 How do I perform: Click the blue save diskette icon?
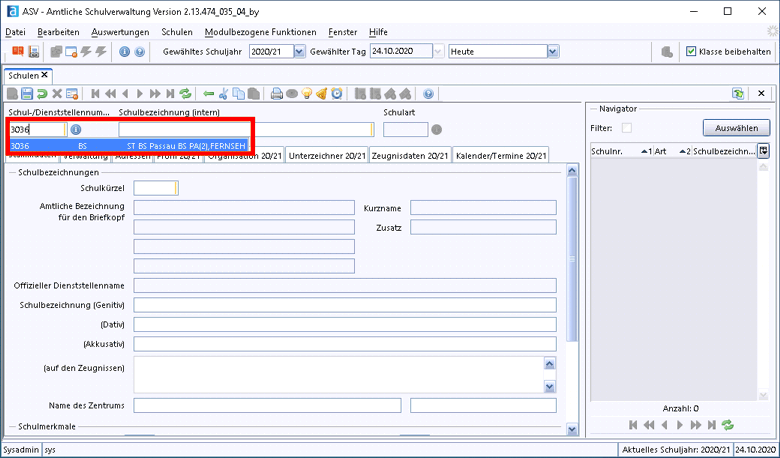pyautogui.click(x=27, y=93)
